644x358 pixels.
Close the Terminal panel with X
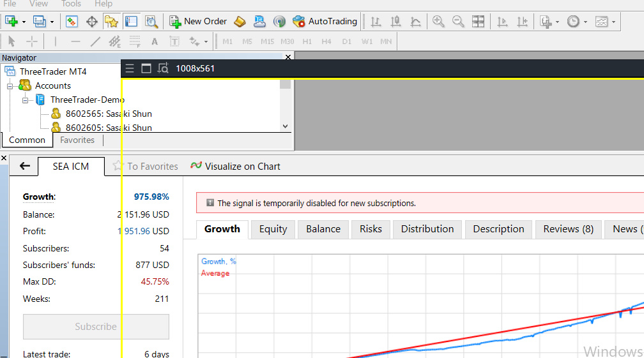pyautogui.click(x=4, y=158)
